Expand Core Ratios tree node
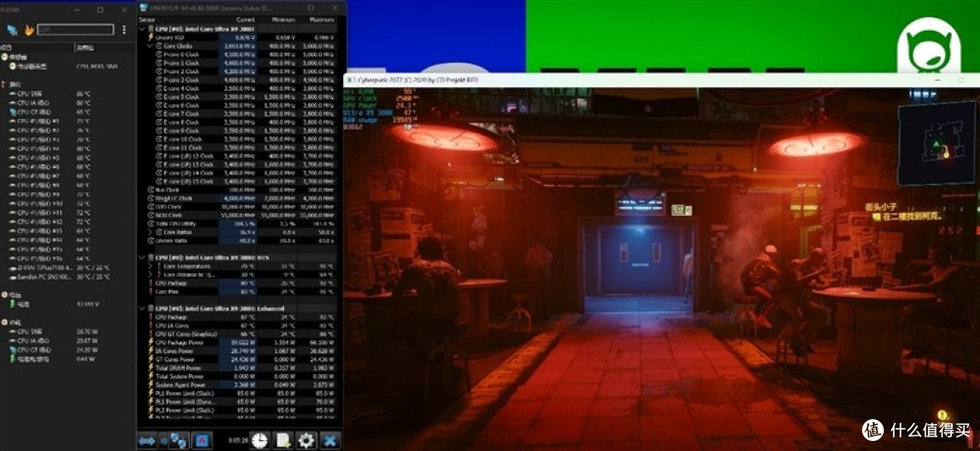Viewport: 980px width, 451px height. [x=150, y=231]
